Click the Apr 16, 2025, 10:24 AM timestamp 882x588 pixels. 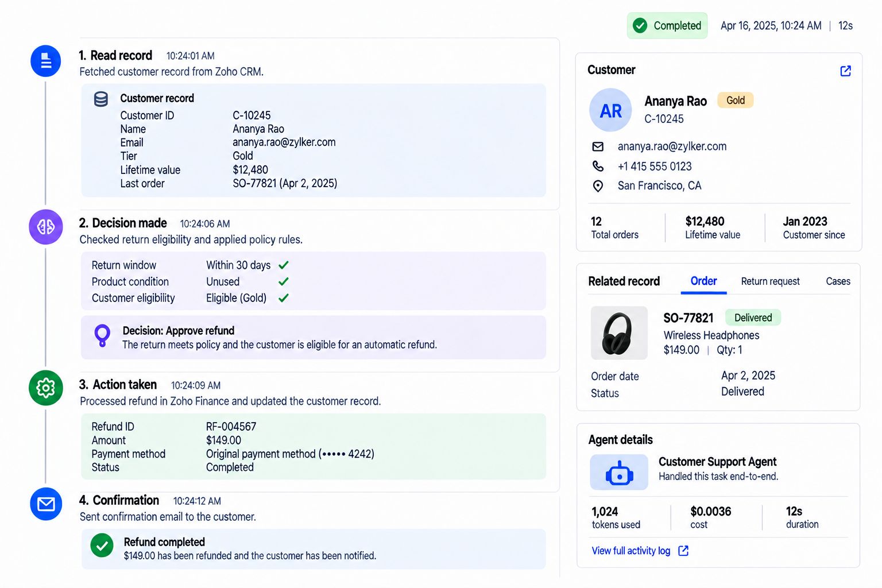point(771,26)
